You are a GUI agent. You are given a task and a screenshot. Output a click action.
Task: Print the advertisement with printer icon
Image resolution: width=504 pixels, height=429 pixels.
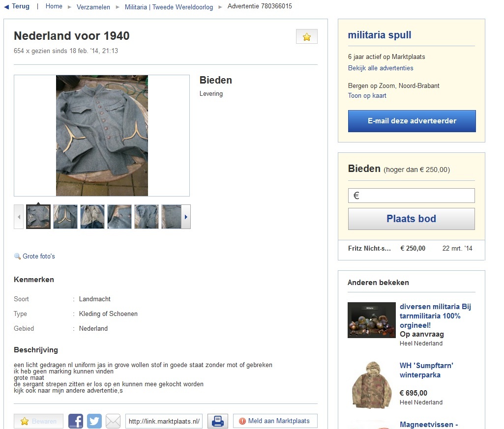point(218,421)
